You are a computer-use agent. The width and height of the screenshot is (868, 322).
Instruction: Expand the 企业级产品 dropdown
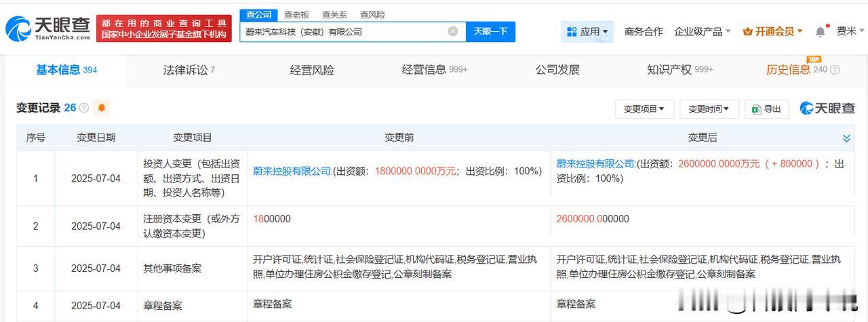click(x=703, y=31)
